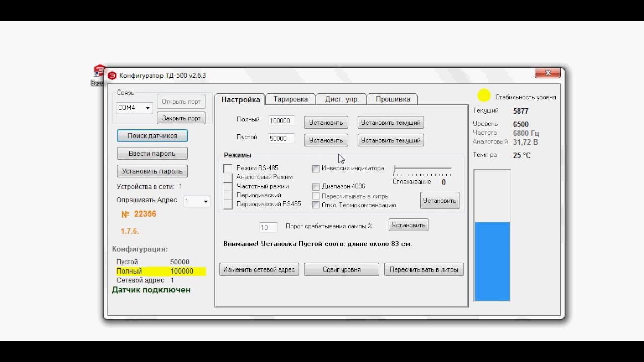Select Аналоговый Режим option

[228, 177]
